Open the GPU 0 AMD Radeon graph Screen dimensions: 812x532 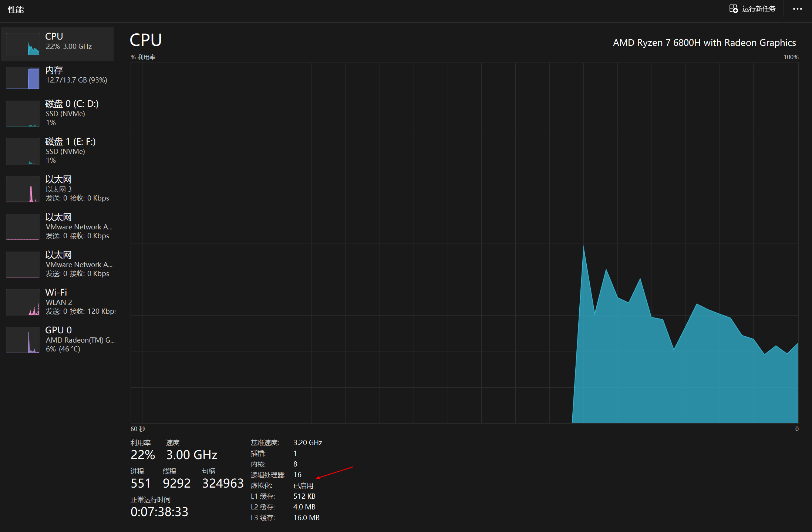point(23,340)
